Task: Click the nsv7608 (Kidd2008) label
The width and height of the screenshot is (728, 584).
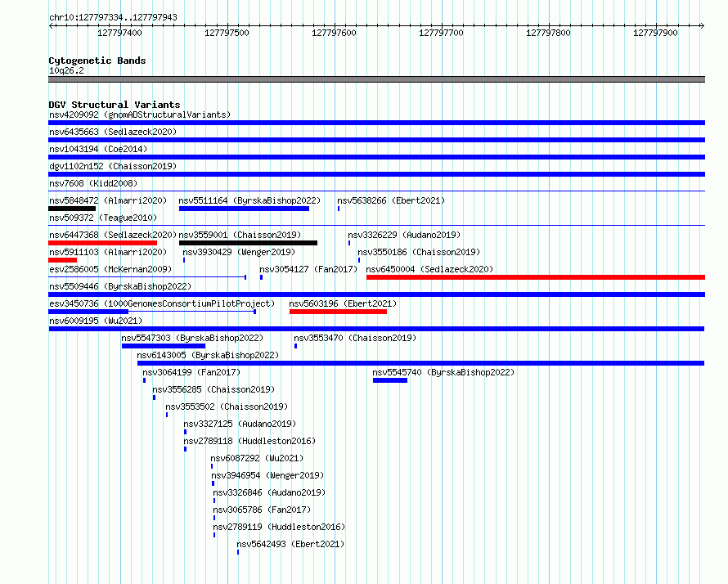Action: [93, 183]
